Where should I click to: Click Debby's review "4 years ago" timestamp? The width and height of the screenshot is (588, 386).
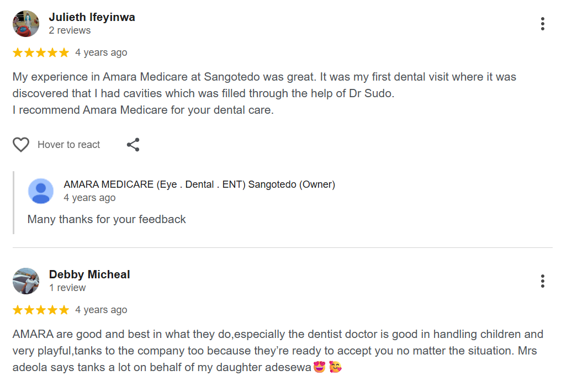[x=101, y=310]
